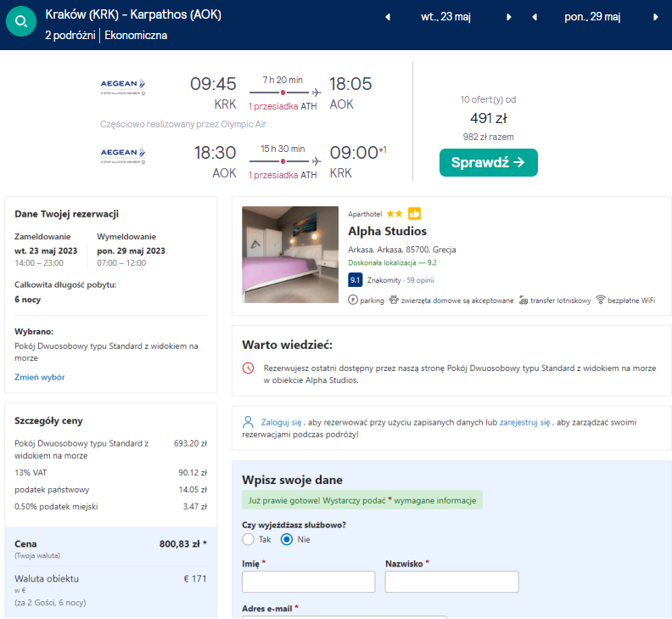
Task: Click the thumbs-up recommended badge icon
Action: click(414, 214)
